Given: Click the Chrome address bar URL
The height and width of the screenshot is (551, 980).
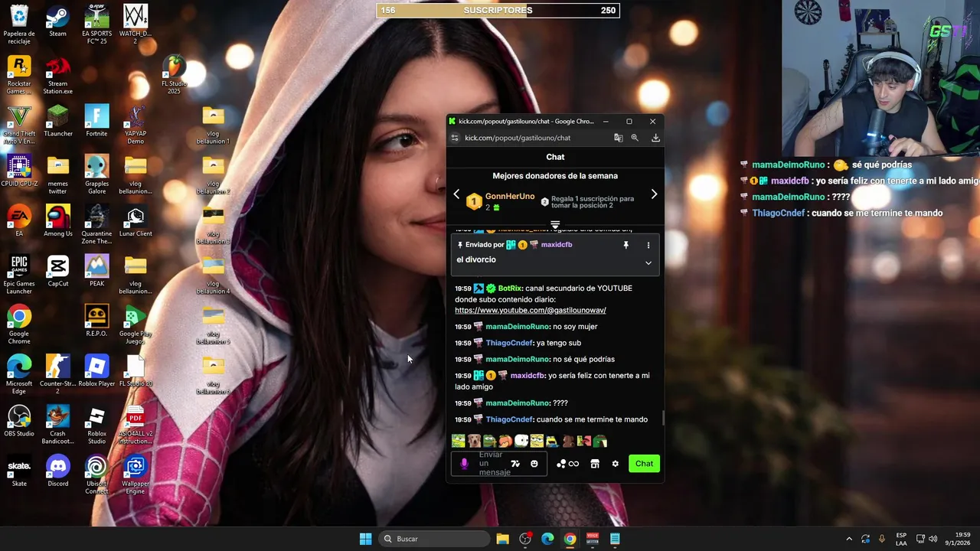Looking at the screenshot, I should (518, 138).
